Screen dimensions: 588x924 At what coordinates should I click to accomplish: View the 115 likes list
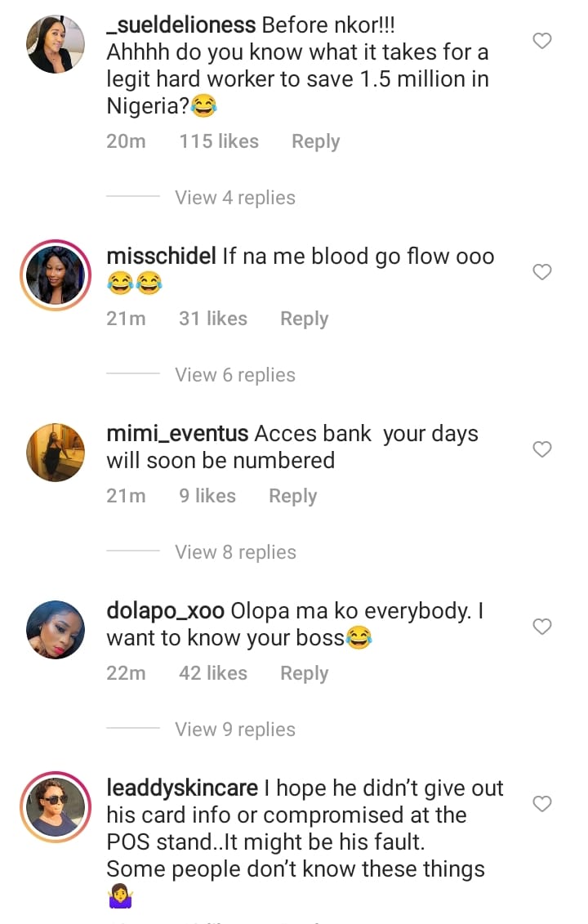pyautogui.click(x=218, y=141)
